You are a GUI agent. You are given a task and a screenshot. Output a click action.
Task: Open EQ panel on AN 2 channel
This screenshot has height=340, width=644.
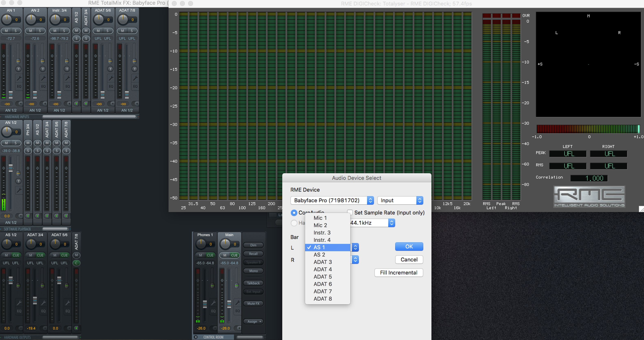click(43, 86)
